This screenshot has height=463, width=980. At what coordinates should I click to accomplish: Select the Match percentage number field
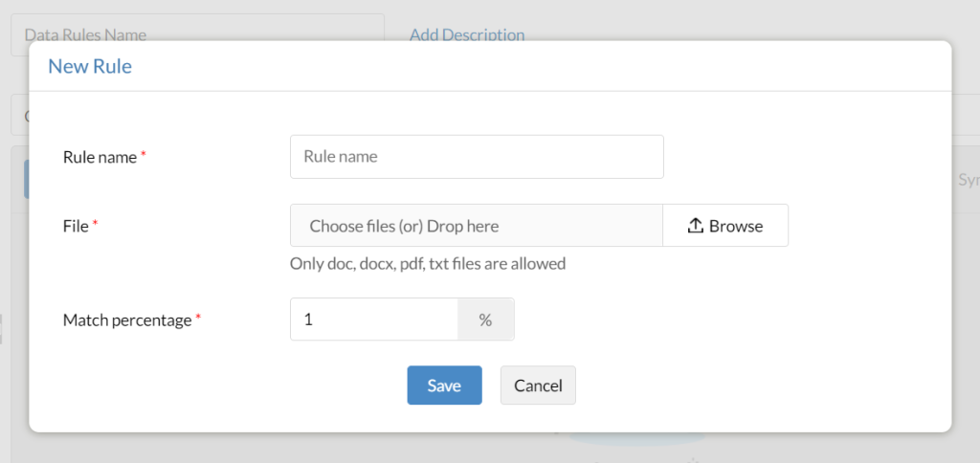[374, 320]
